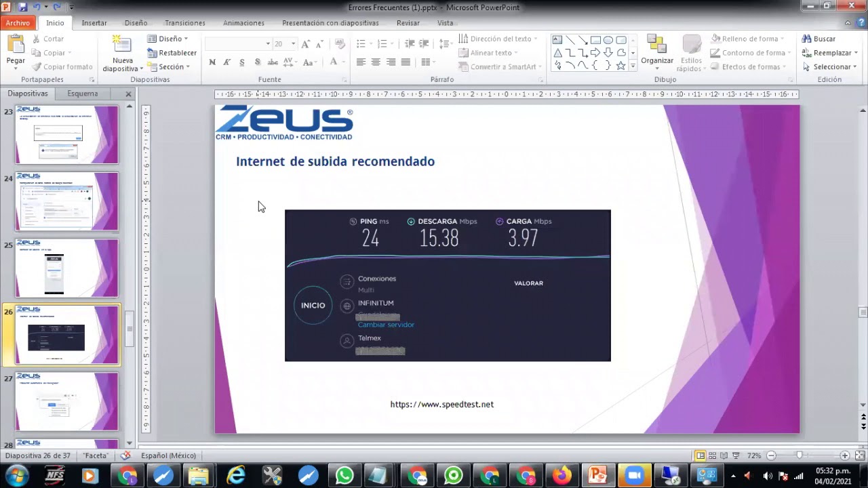868x488 pixels.
Task: Close the slides thumbnail pane
Action: click(x=128, y=94)
